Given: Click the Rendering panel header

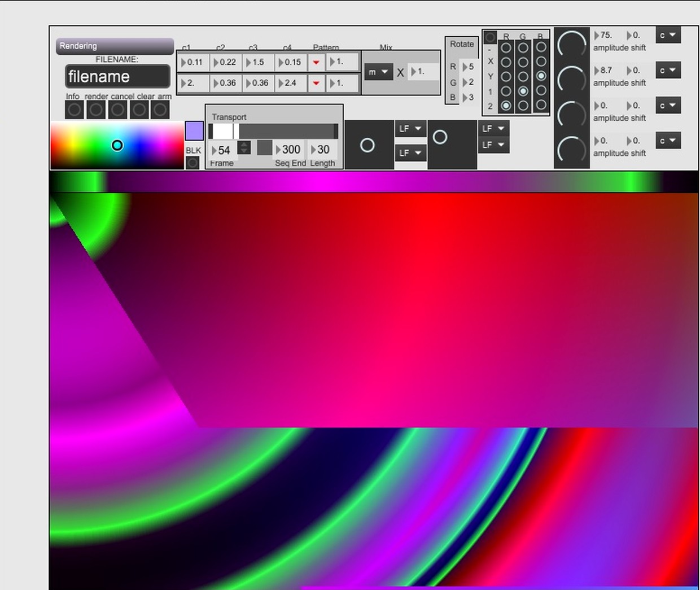Looking at the screenshot, I should [115, 46].
